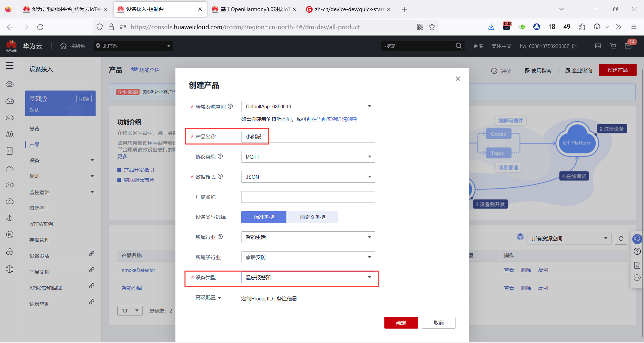Click the 厂商名称 input field
The height and width of the screenshot is (343, 644).
308,197
